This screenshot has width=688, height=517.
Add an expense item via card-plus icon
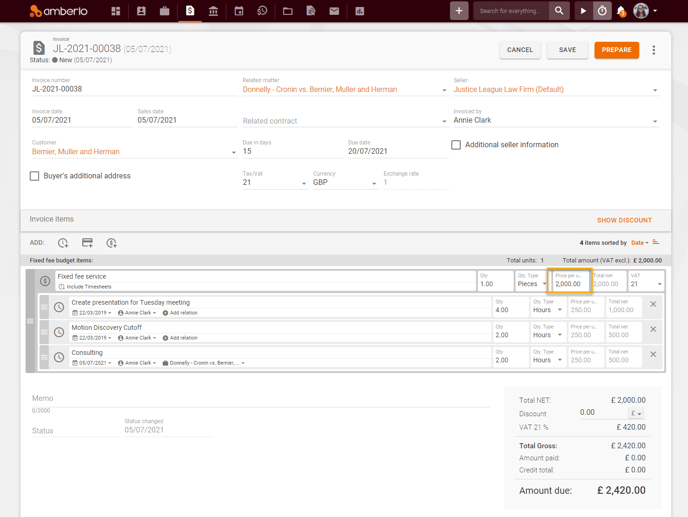click(x=87, y=243)
